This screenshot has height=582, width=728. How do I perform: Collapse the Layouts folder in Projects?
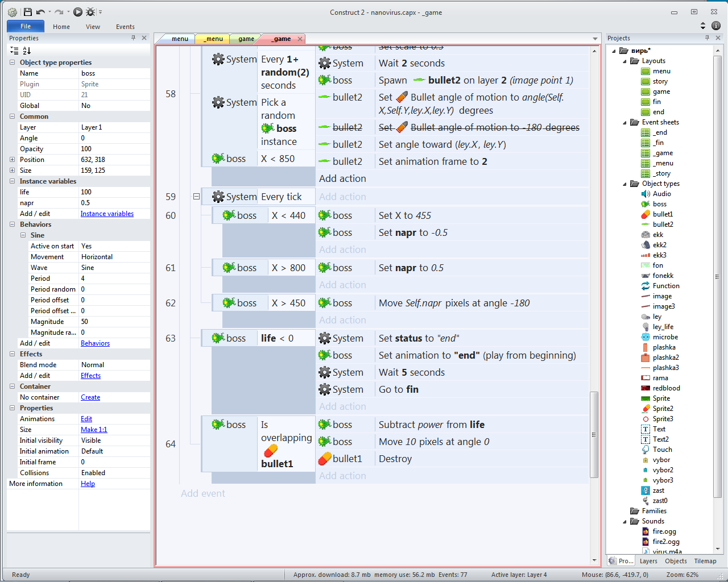(624, 61)
